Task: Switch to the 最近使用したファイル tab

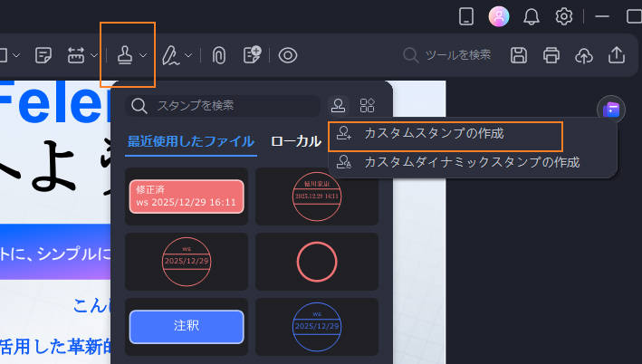Action: [191, 141]
